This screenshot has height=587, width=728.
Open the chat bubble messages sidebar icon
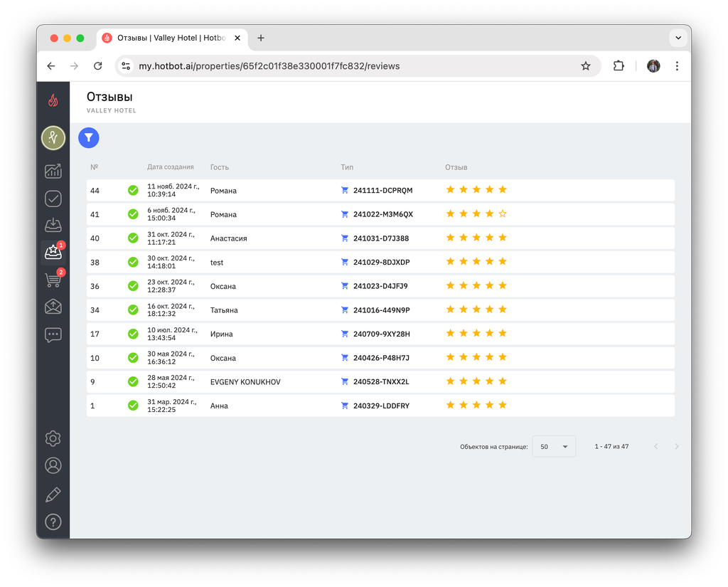(53, 334)
